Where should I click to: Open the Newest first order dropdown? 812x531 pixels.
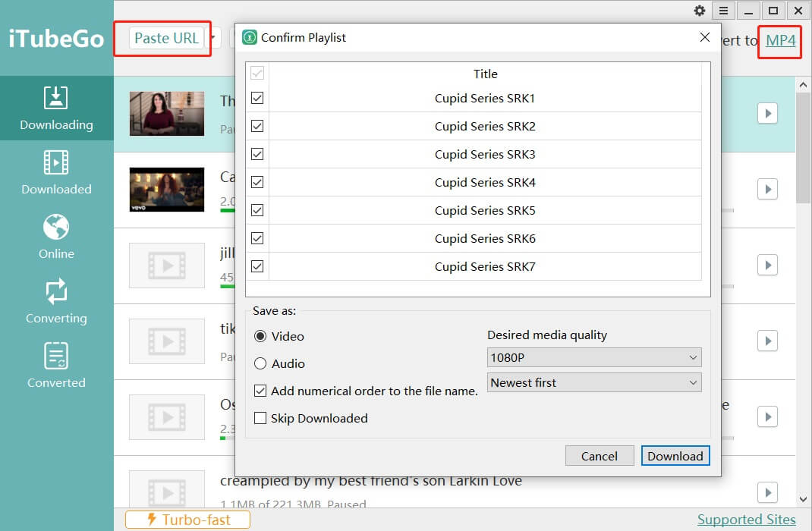594,383
